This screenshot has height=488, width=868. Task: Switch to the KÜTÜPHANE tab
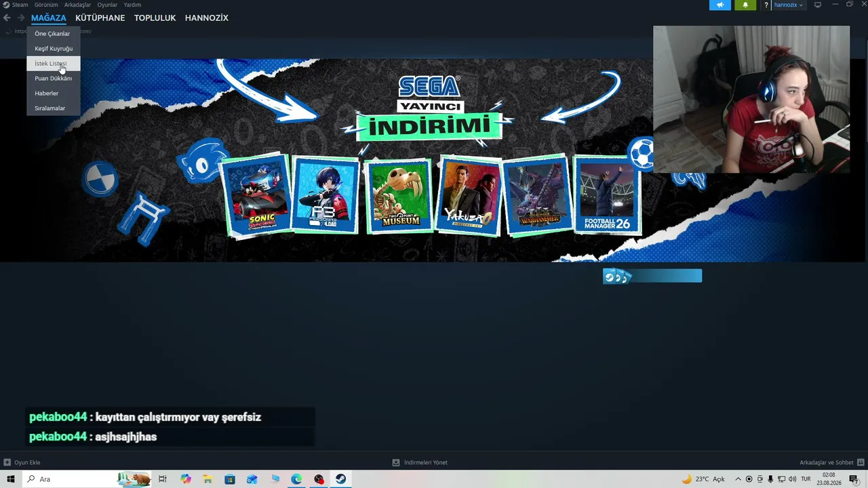(x=100, y=18)
